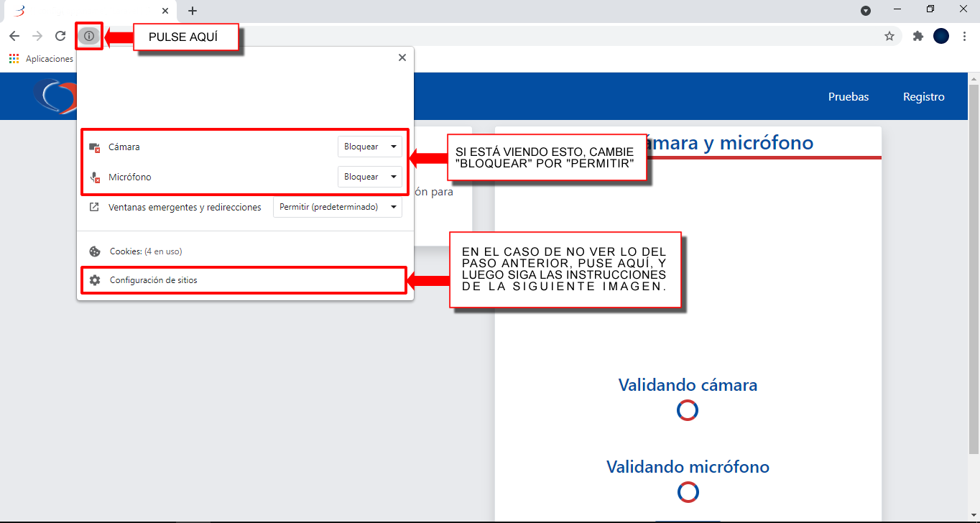Open Aplicaciones shortcut in bookmarks bar
980x523 pixels.
point(42,59)
